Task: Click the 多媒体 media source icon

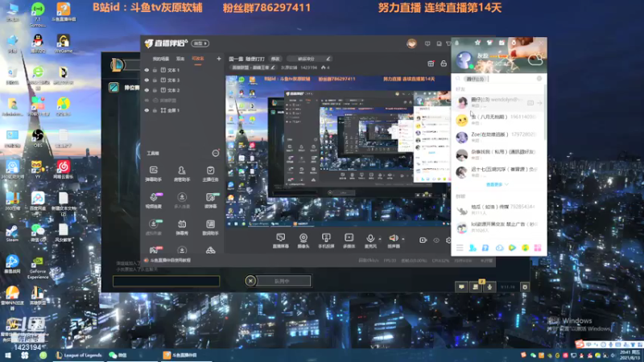Action: pyautogui.click(x=349, y=241)
